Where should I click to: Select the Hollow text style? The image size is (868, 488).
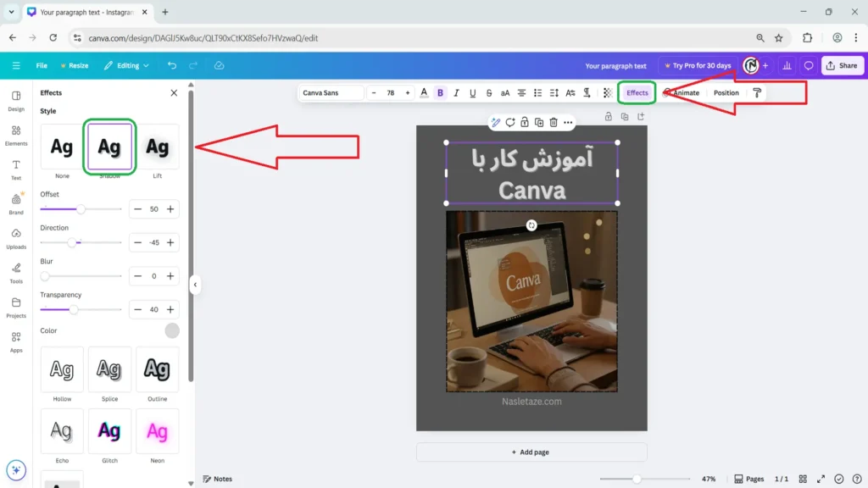62,369
